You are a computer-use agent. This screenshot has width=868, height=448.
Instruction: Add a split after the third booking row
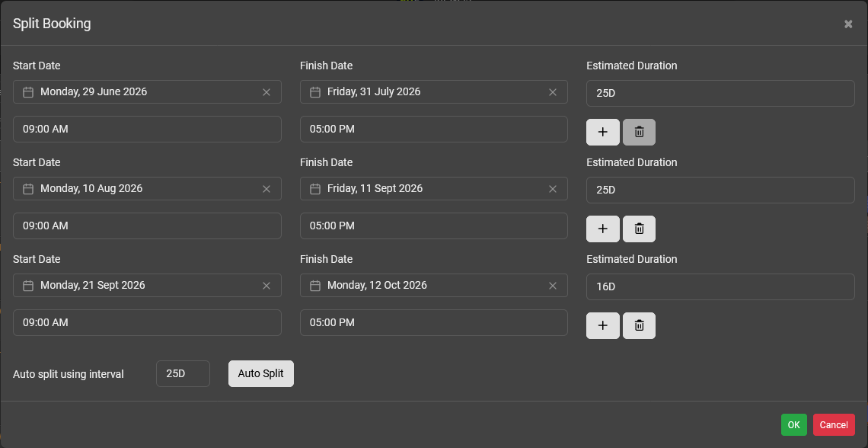602,325
